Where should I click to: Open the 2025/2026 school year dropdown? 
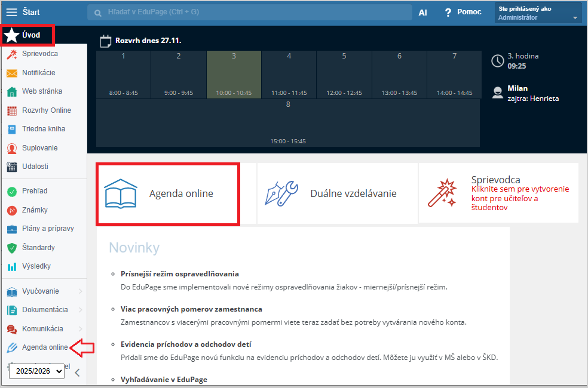point(36,371)
